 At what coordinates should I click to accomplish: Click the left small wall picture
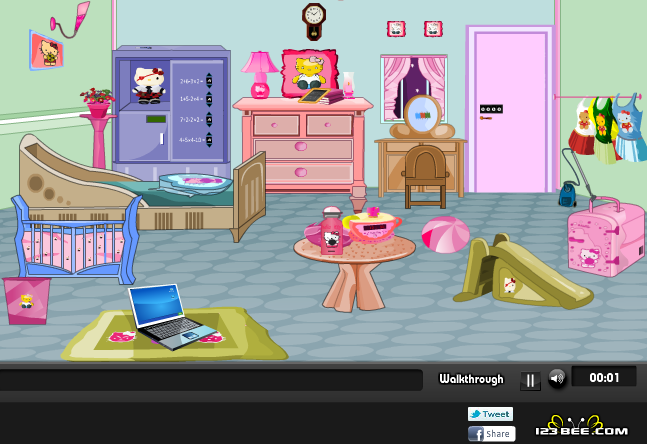[396, 29]
